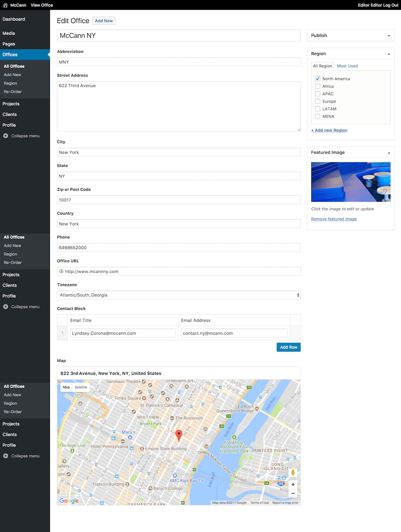
Task: Click the Macy's shopping marker on the map
Action: pyautogui.click(x=130, y=437)
